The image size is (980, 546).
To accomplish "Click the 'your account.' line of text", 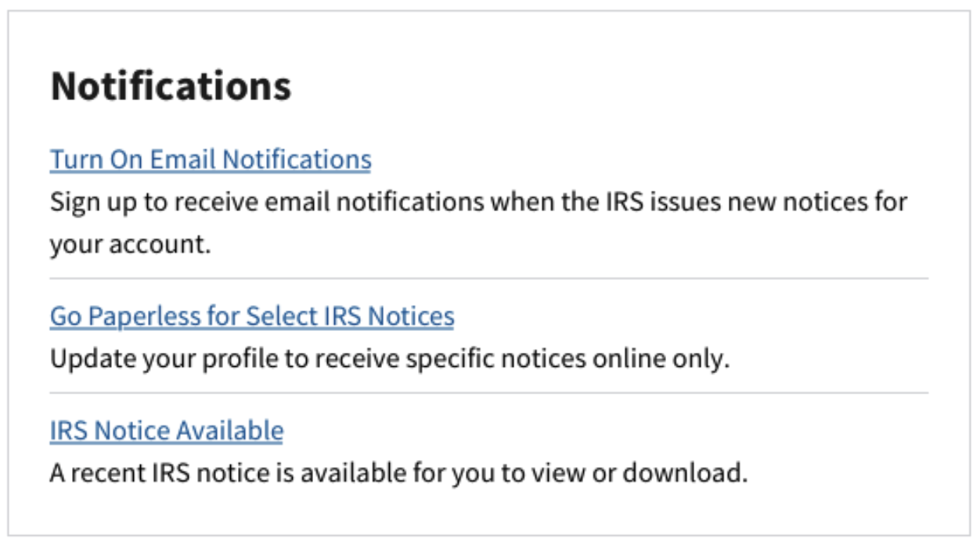I will click(x=131, y=245).
